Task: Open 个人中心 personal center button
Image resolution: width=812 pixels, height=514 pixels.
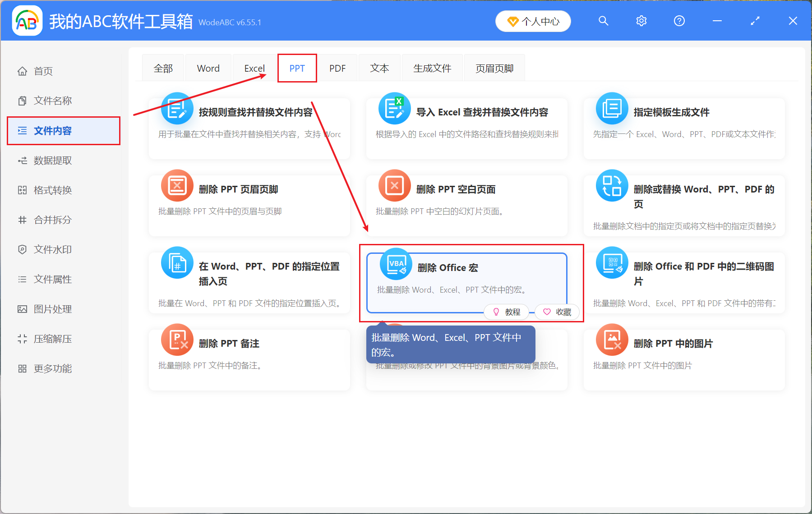Action: (x=533, y=21)
